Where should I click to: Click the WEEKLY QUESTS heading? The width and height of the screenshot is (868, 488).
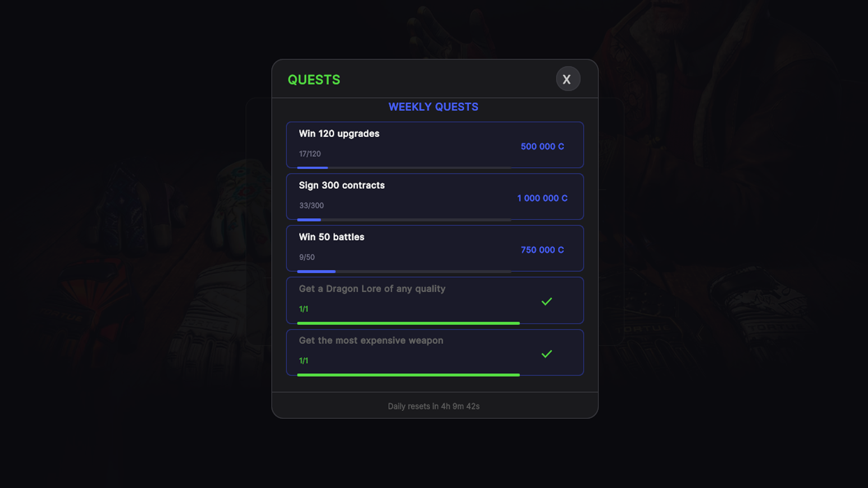point(434,107)
